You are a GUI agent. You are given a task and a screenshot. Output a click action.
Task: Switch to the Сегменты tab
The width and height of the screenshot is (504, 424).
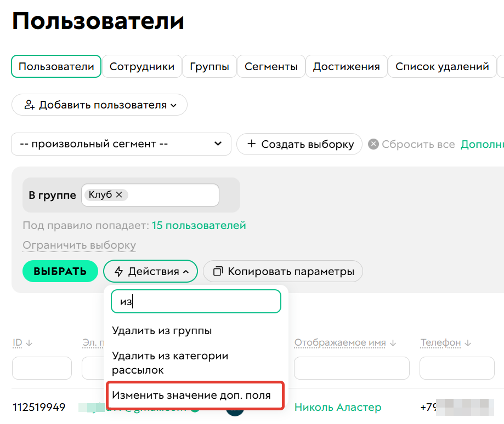271,66
